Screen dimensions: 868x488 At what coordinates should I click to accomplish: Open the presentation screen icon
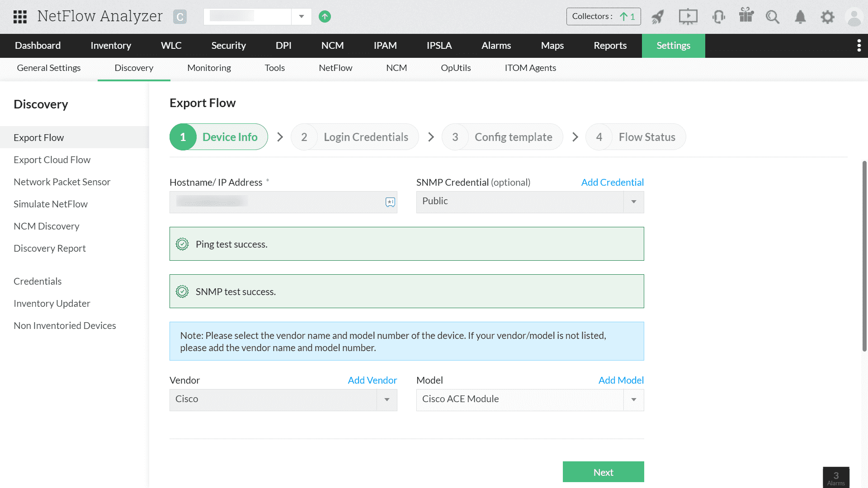click(688, 17)
